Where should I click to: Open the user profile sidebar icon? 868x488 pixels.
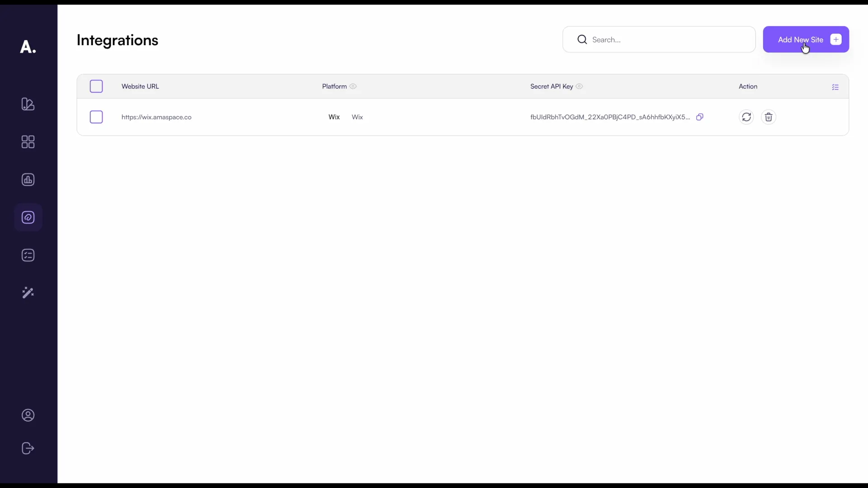click(x=28, y=415)
